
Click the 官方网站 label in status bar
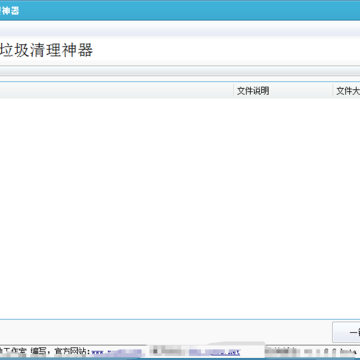click(72, 352)
